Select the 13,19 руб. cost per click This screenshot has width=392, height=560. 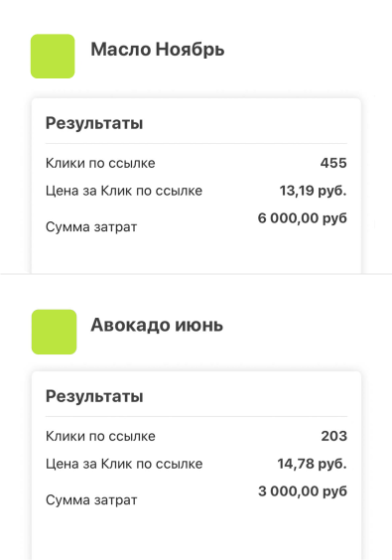pos(313,191)
